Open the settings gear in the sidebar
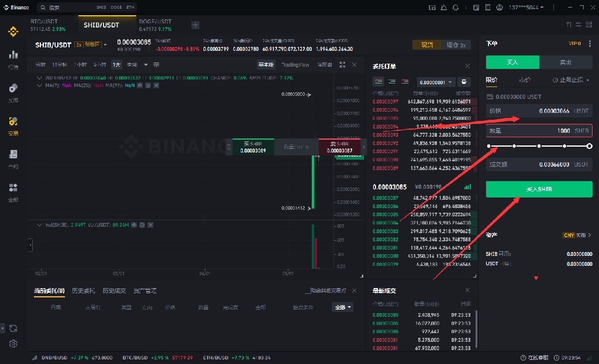599x364 pixels. coord(13,344)
